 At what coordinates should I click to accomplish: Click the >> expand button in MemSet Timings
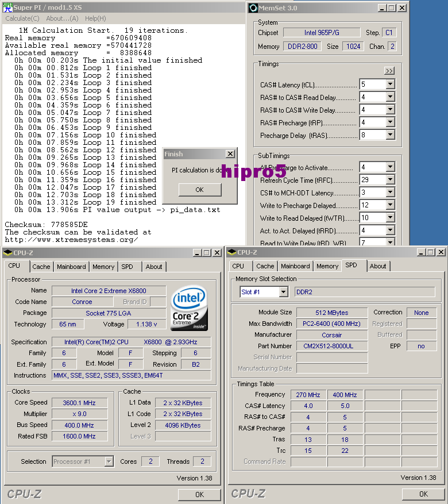(389, 71)
